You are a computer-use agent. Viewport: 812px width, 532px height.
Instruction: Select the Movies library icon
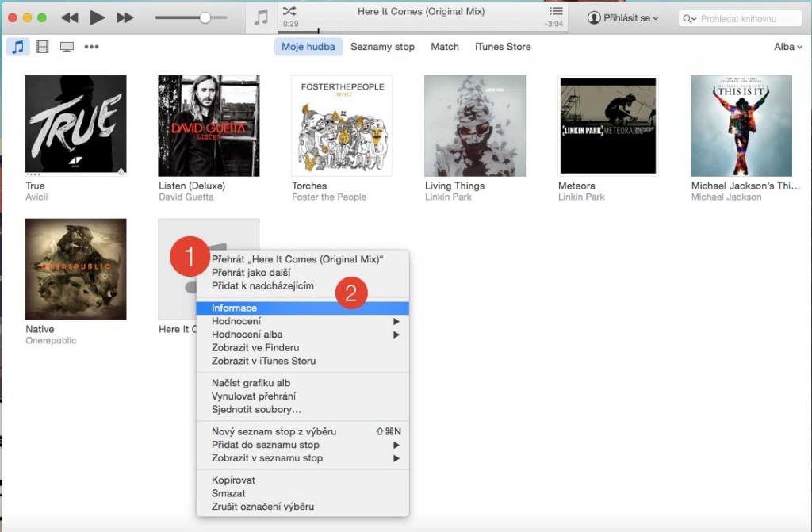43,47
